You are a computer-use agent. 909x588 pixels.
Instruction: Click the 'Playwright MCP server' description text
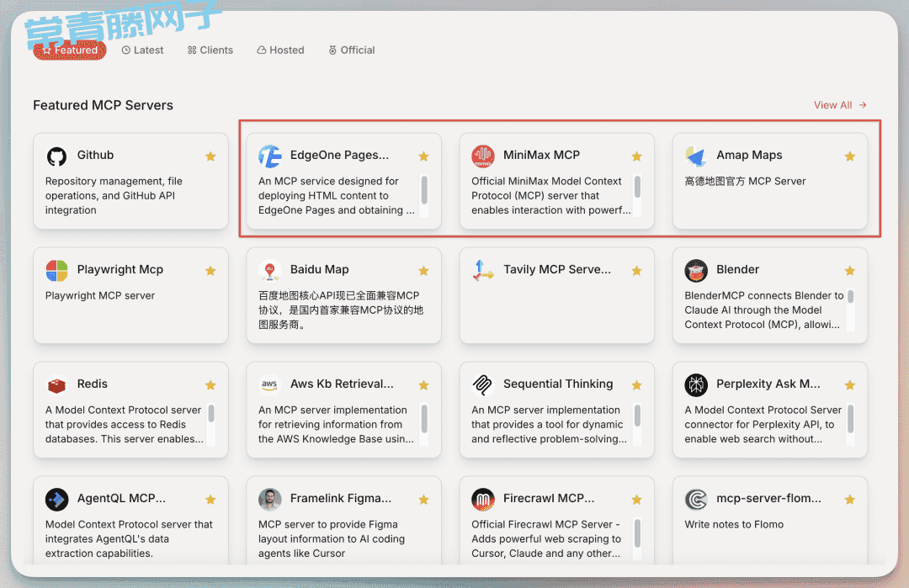pyautogui.click(x=100, y=296)
